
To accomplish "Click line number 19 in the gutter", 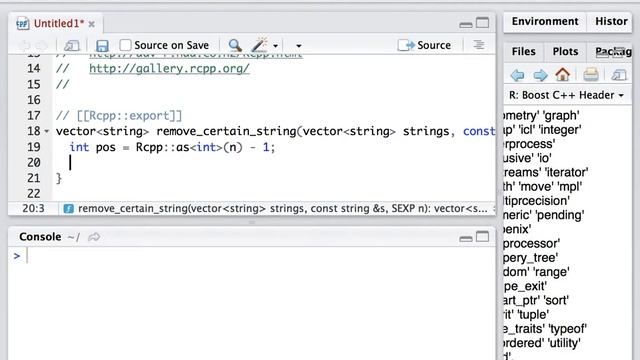I will (34, 147).
